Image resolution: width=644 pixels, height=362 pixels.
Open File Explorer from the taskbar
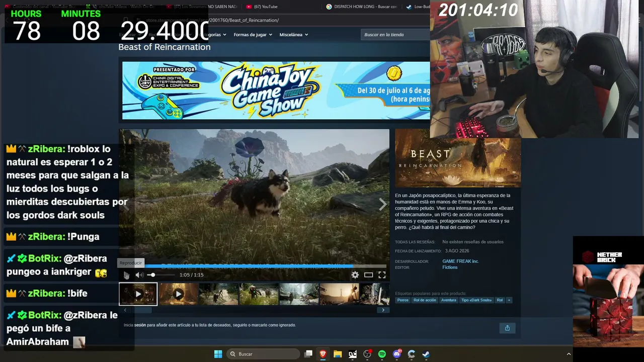point(338,354)
